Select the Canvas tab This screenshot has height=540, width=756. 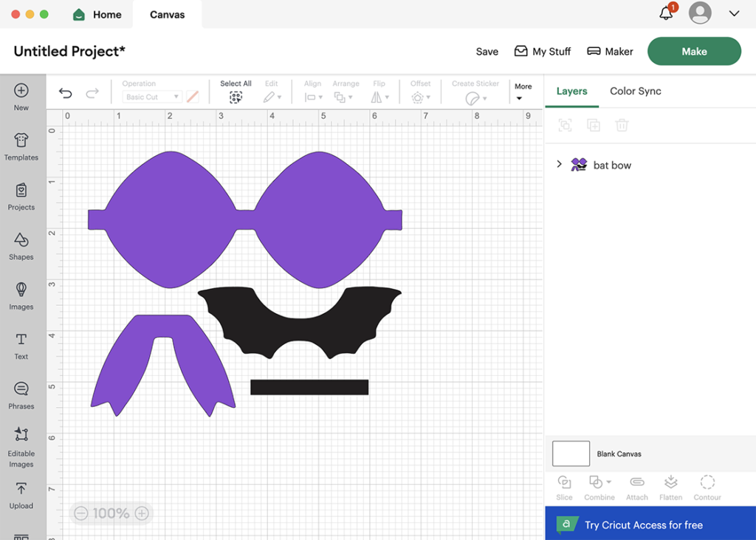(168, 15)
